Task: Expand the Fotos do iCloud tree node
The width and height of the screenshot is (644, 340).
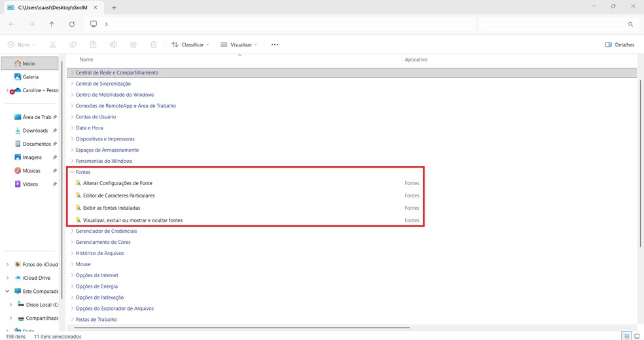Action: click(7, 265)
